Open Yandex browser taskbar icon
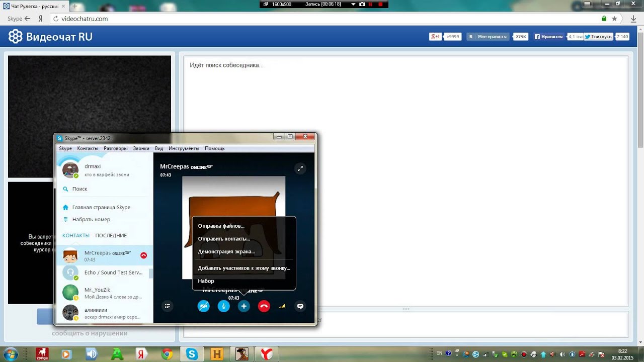This screenshot has height=362, width=644. point(266,354)
